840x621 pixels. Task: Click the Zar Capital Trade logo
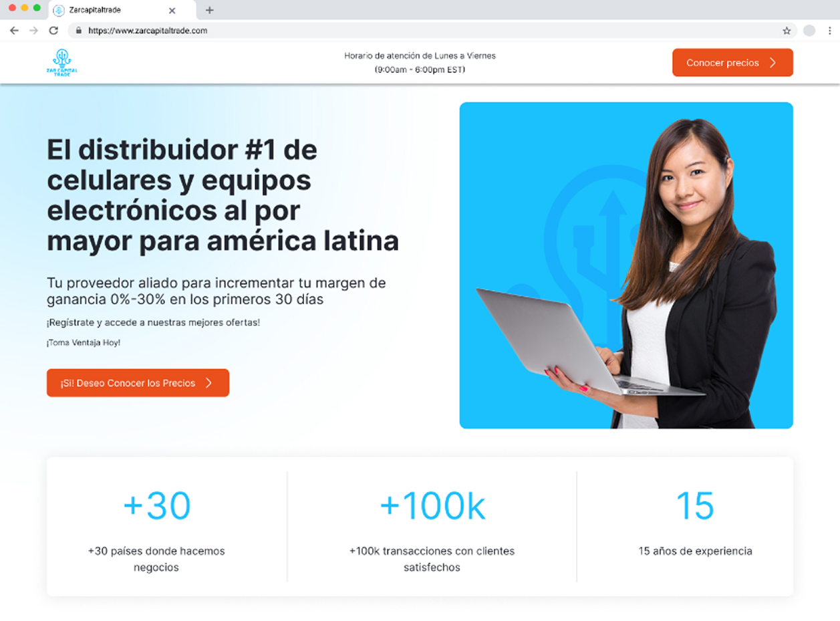(x=62, y=63)
